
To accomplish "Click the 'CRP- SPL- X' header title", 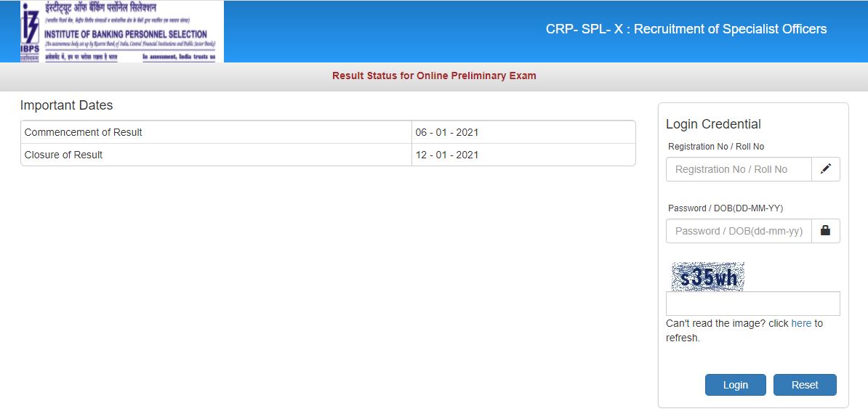I will pos(686,29).
